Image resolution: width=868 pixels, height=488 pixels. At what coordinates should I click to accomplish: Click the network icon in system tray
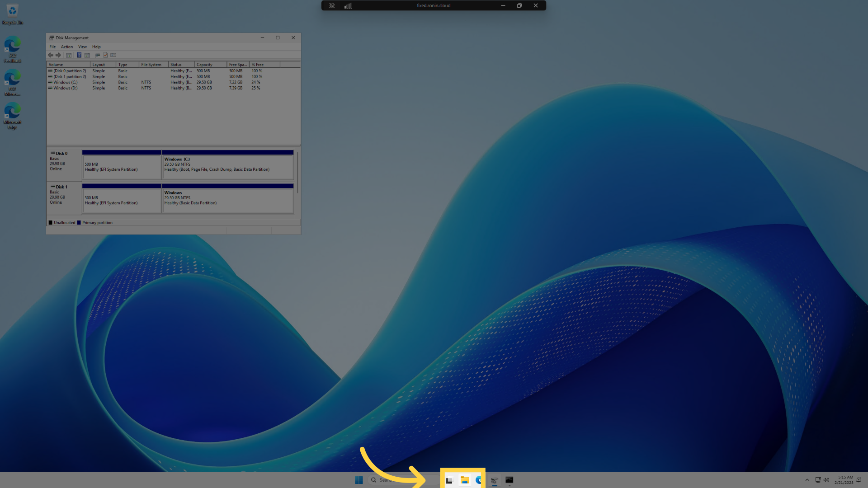(818, 480)
